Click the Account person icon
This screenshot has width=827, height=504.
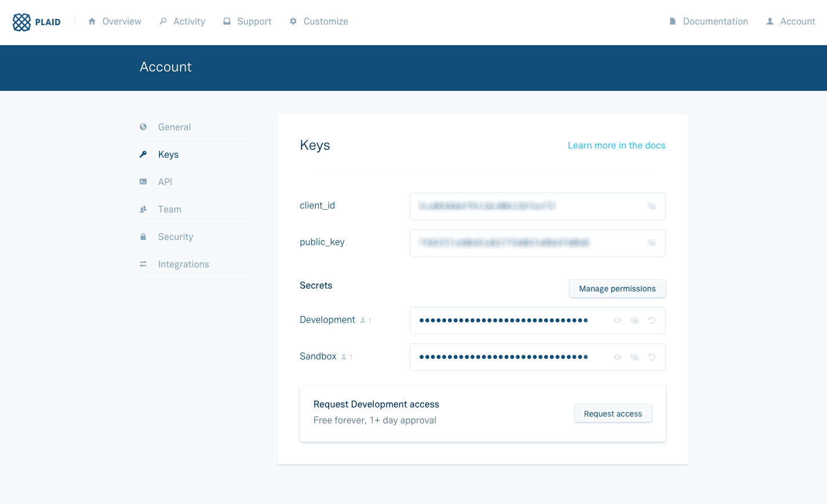(772, 21)
